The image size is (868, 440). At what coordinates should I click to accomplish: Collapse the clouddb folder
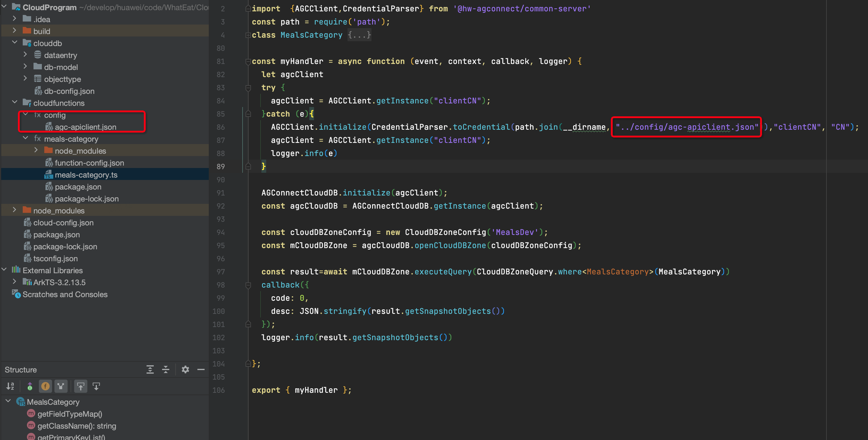tap(14, 43)
